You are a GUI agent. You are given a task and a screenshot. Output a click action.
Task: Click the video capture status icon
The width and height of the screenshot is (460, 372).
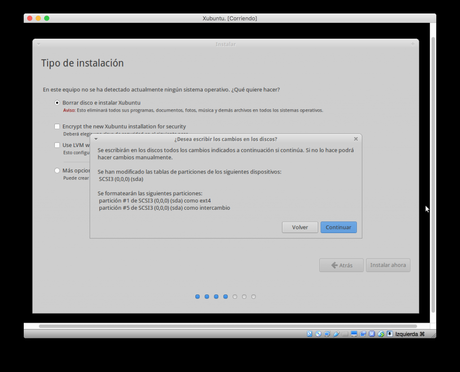point(363,334)
